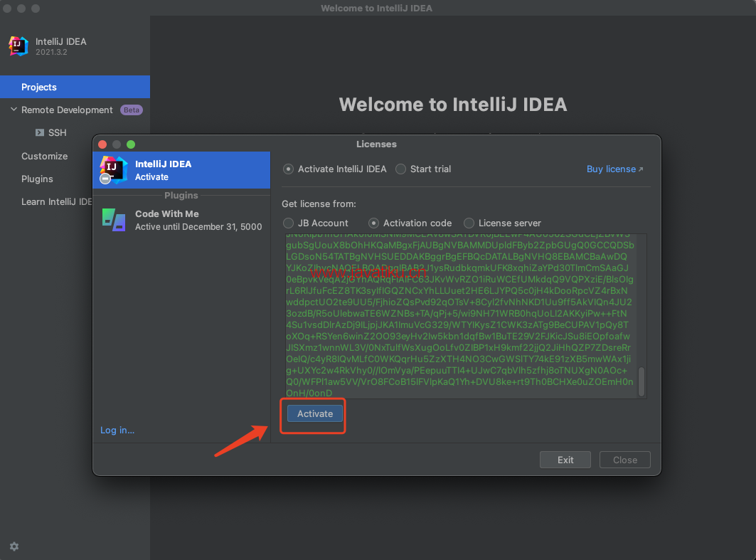Select the Code With Me plugin icon
The height and width of the screenshot is (560, 756).
click(x=114, y=220)
